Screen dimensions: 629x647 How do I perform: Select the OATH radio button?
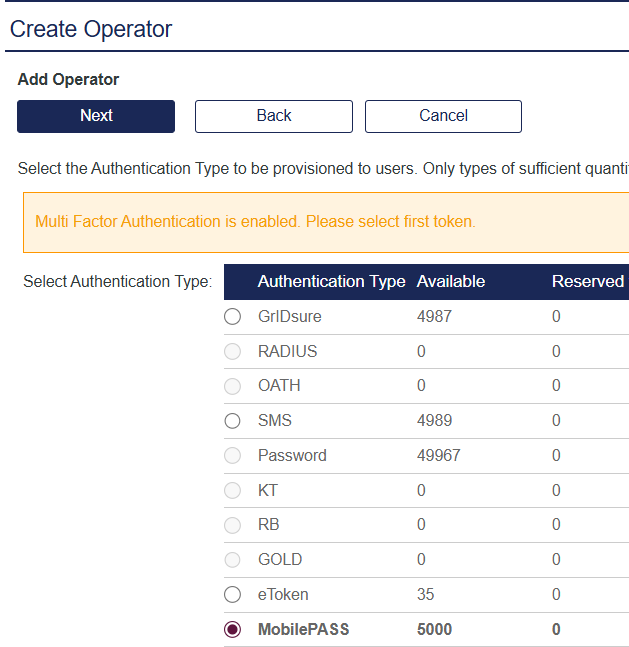(x=233, y=386)
